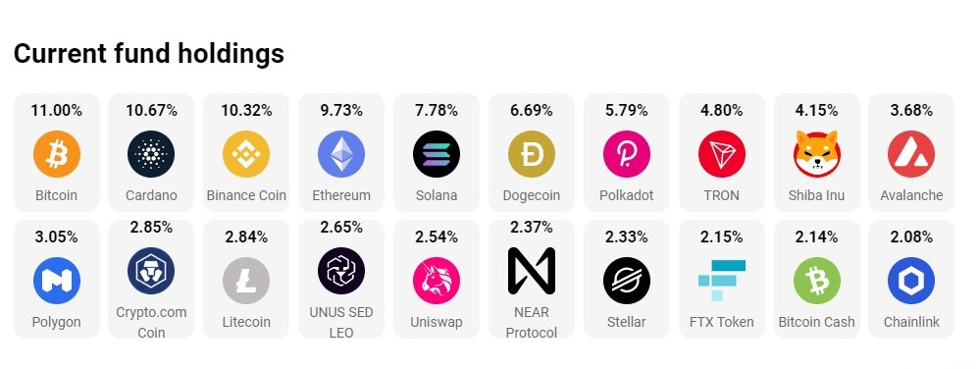Open the TRON red icon
980x369 pixels.
coord(721,154)
